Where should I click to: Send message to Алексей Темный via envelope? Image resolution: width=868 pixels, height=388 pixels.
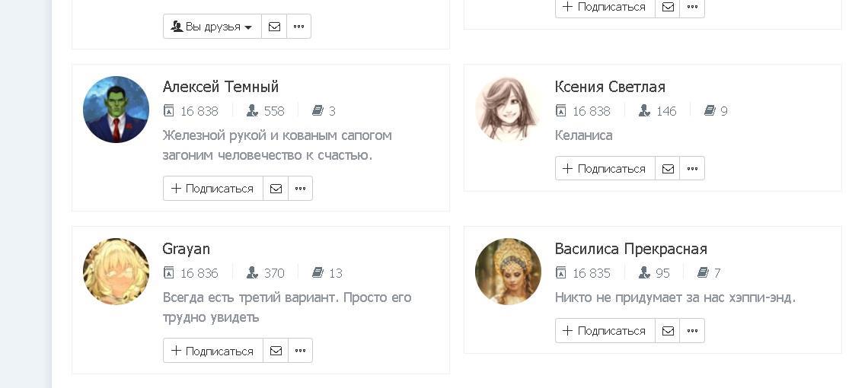(x=276, y=189)
